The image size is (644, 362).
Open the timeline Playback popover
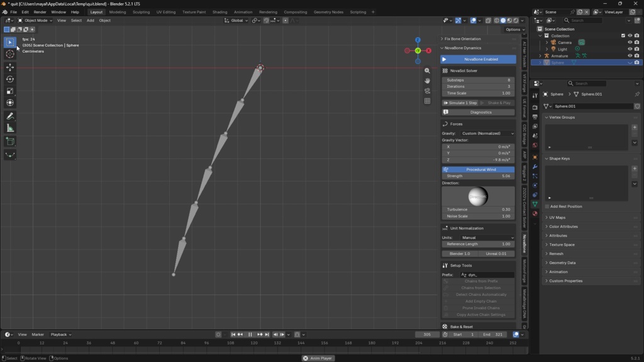click(x=61, y=334)
